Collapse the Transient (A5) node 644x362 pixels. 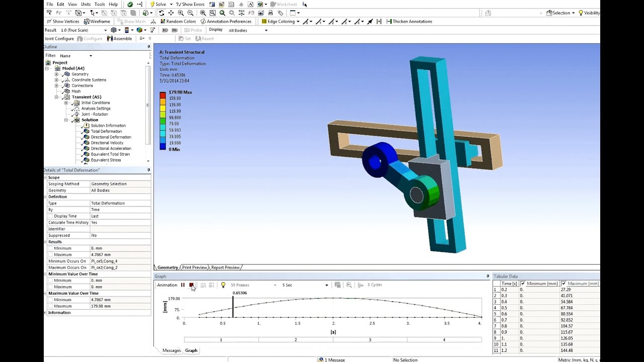click(57, 97)
